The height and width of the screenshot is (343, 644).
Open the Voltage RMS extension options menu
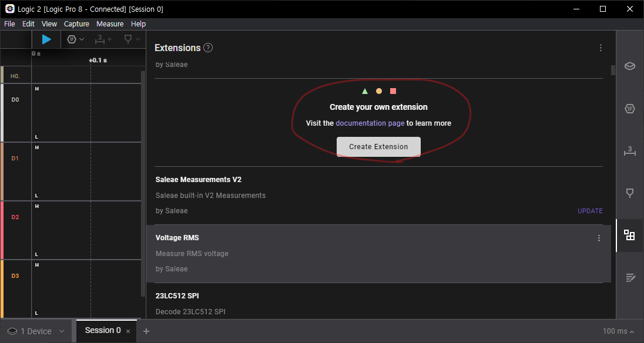click(x=599, y=238)
